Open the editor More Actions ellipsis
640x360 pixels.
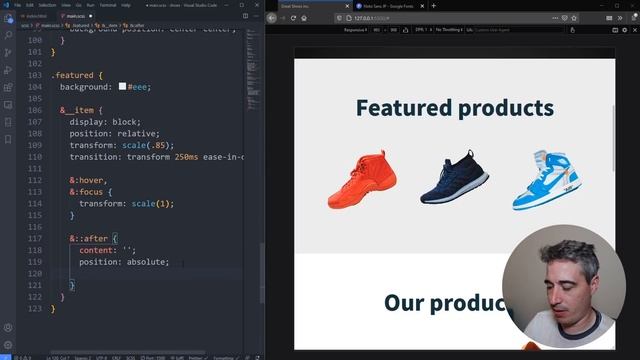(x=256, y=16)
